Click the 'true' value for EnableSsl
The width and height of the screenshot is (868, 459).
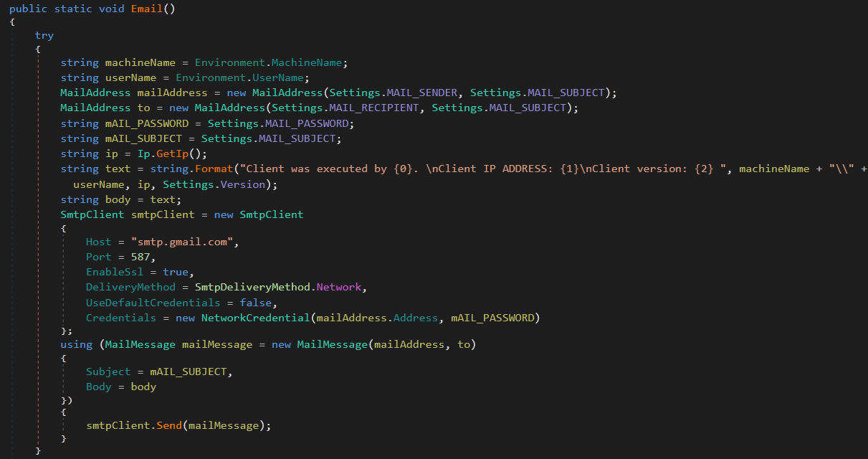pyautogui.click(x=176, y=272)
